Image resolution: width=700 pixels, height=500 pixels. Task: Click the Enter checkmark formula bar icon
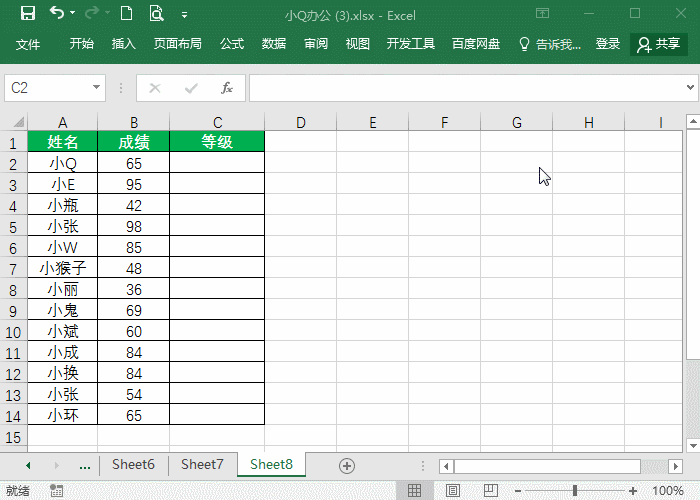coord(191,88)
